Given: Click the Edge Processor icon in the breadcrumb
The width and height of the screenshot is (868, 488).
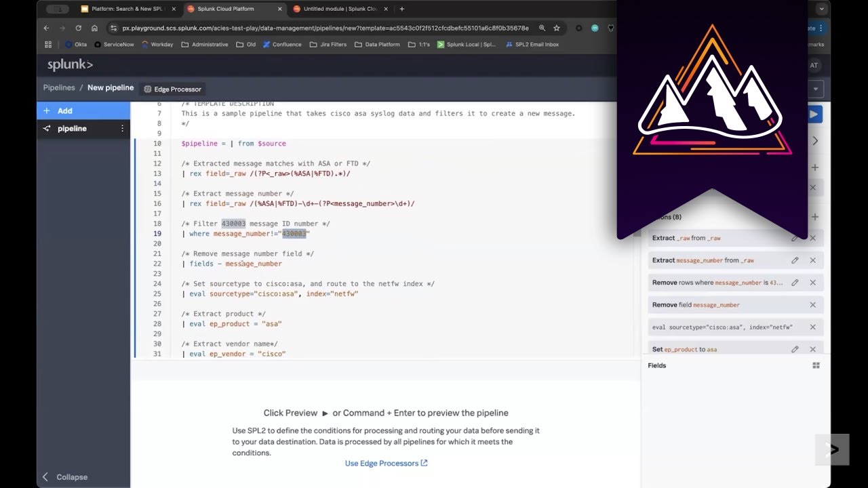Looking at the screenshot, I should point(148,89).
